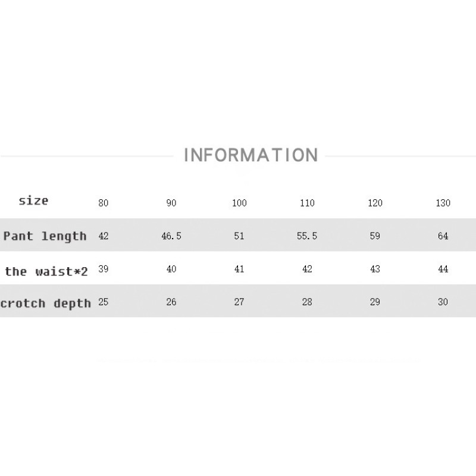Click waist value 39
This screenshot has width=476, height=476.
point(104,269)
